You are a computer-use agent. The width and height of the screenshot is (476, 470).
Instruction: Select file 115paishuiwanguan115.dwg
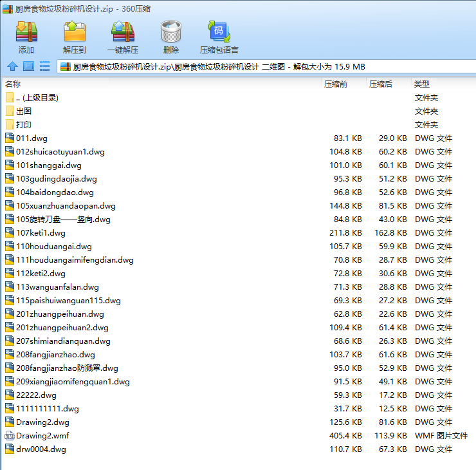tap(68, 301)
